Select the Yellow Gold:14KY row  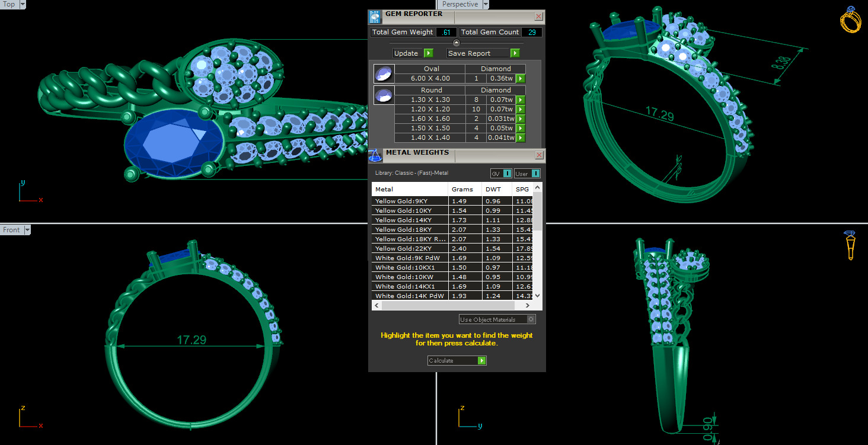[452, 220]
